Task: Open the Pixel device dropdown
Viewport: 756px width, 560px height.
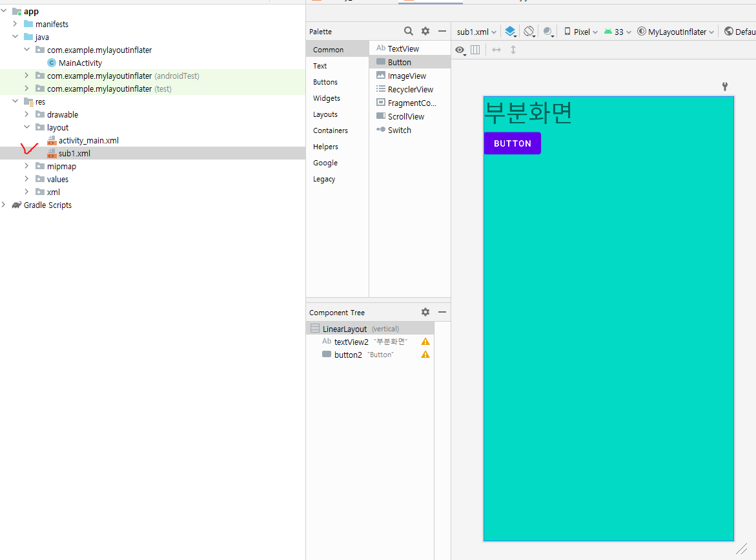Action: click(580, 32)
